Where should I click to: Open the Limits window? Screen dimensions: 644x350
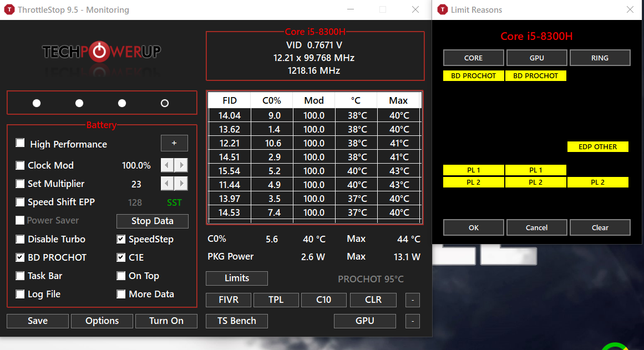237,278
